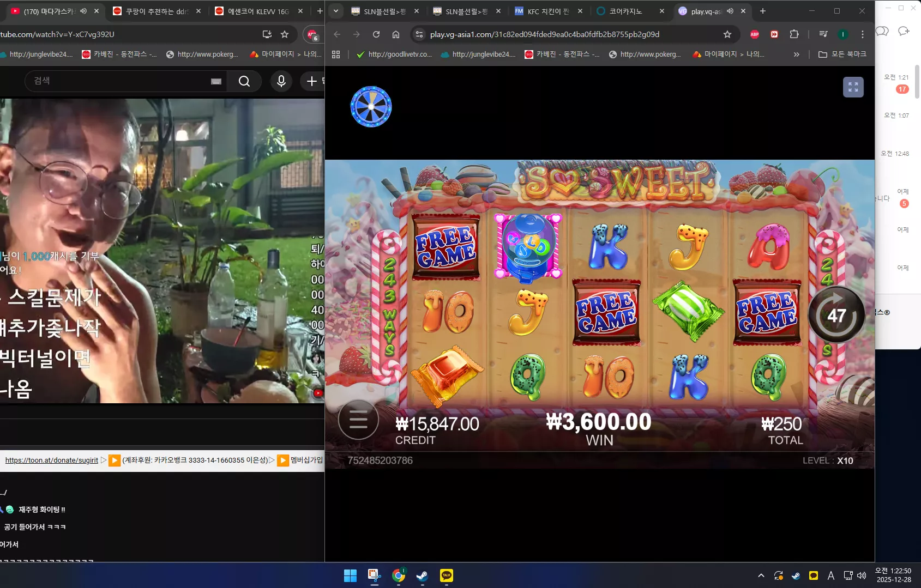The height and width of the screenshot is (588, 921).
Task: Open the pokerg bookmark in the YouTube window
Action: (x=202, y=54)
